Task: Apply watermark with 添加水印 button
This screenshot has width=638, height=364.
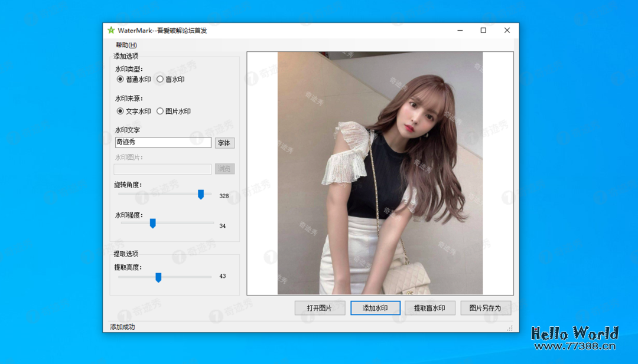Action: [x=375, y=308]
